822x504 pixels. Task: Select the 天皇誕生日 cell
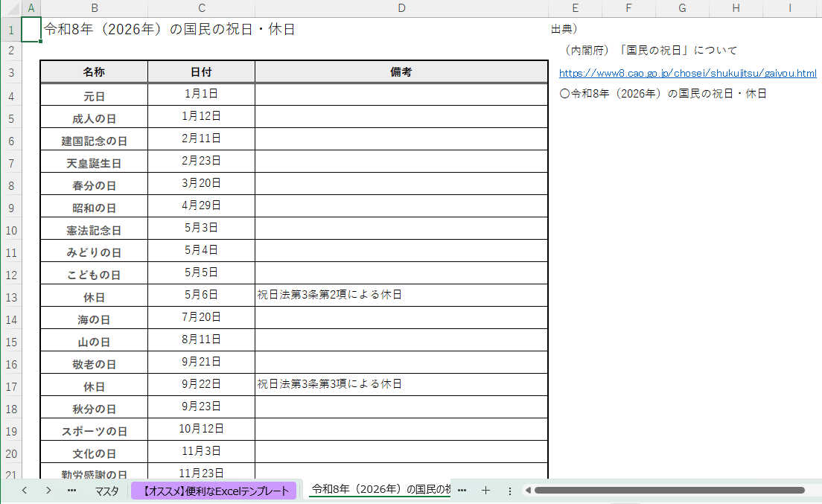94,163
